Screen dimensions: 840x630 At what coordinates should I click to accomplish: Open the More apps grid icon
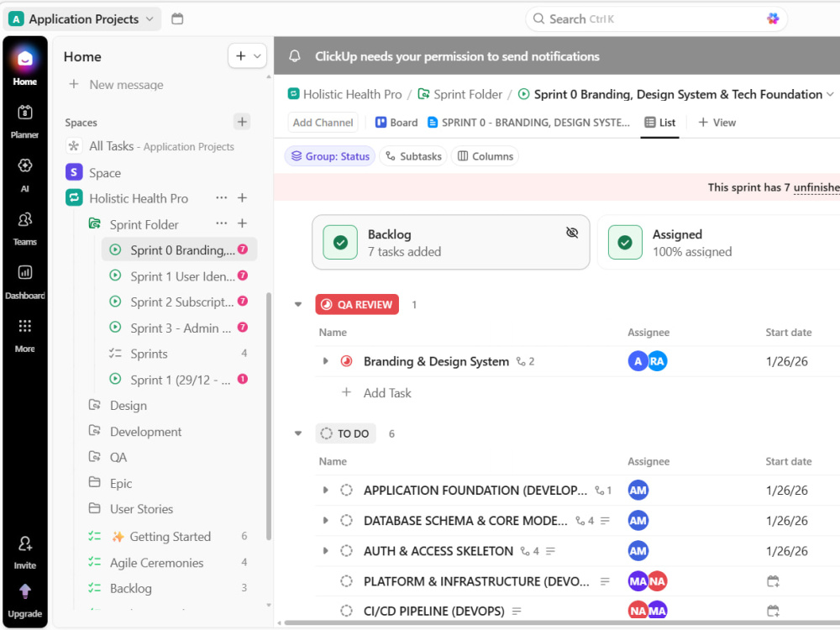coord(24,326)
